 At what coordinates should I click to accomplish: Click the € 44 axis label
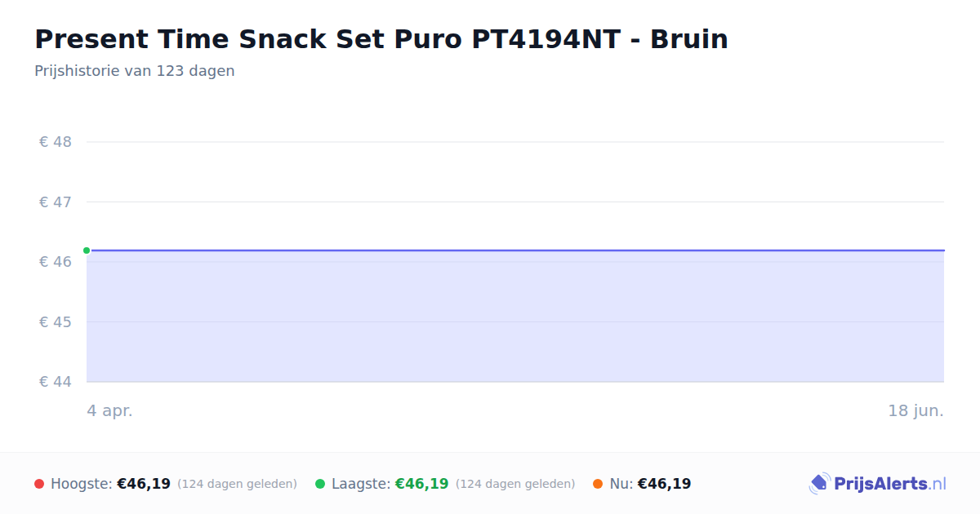click(x=56, y=382)
